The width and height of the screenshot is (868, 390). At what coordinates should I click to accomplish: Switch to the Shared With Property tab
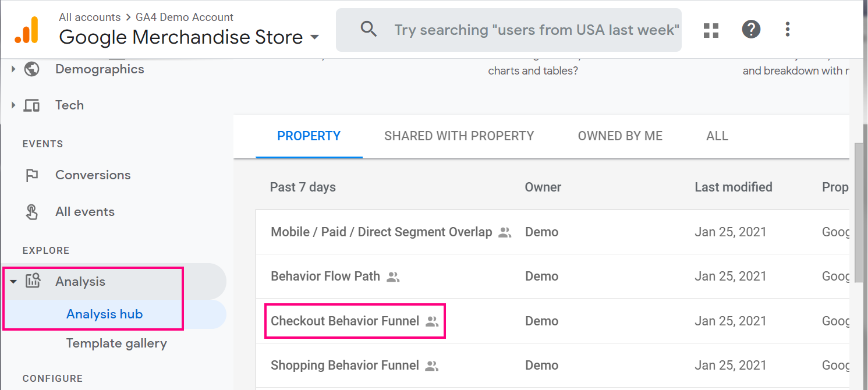[x=459, y=136]
